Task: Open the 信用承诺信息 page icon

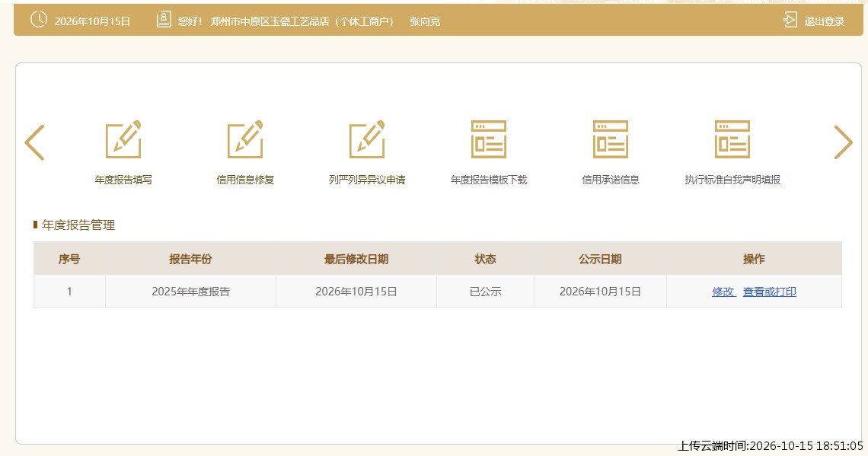Action: pyautogui.click(x=611, y=139)
